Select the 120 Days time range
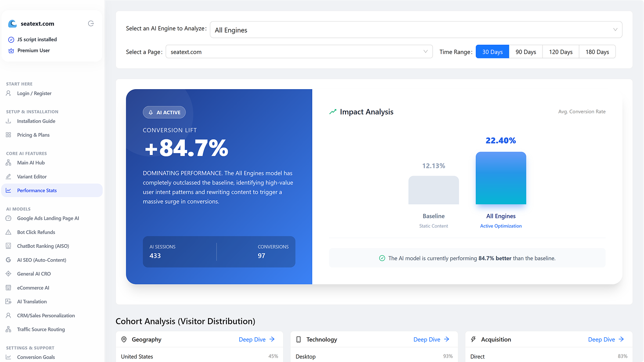This screenshot has width=644, height=362. pos(561,52)
